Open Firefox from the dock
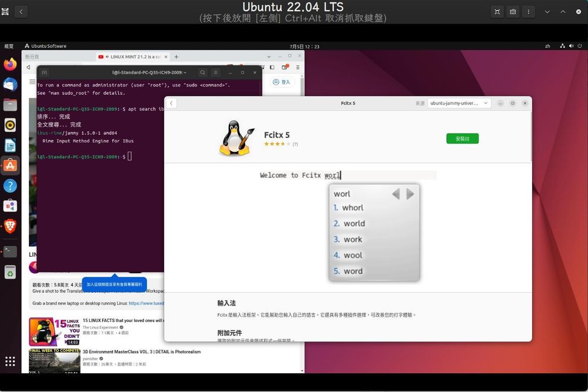The image size is (588, 392). [9, 63]
